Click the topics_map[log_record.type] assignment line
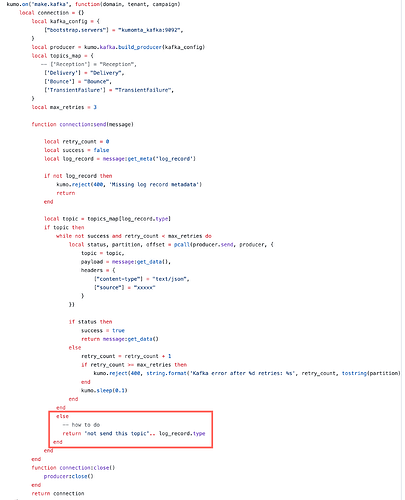The width and height of the screenshot is (405, 500). (x=107, y=219)
